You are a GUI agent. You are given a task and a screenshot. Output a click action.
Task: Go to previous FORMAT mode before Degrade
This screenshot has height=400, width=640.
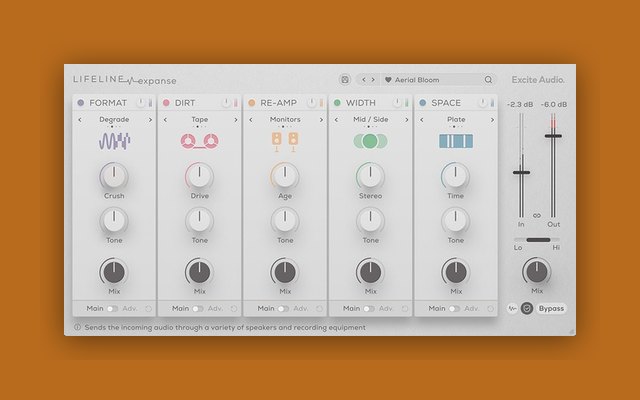click(80, 120)
